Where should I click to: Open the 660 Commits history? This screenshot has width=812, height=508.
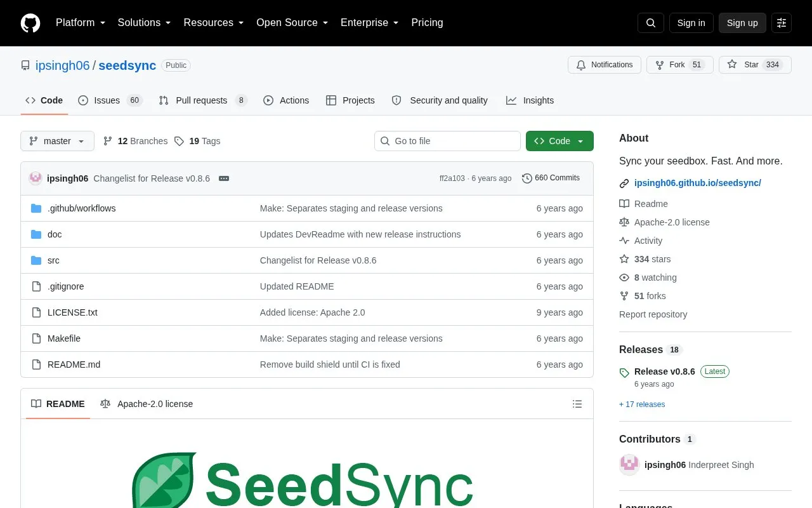click(551, 178)
